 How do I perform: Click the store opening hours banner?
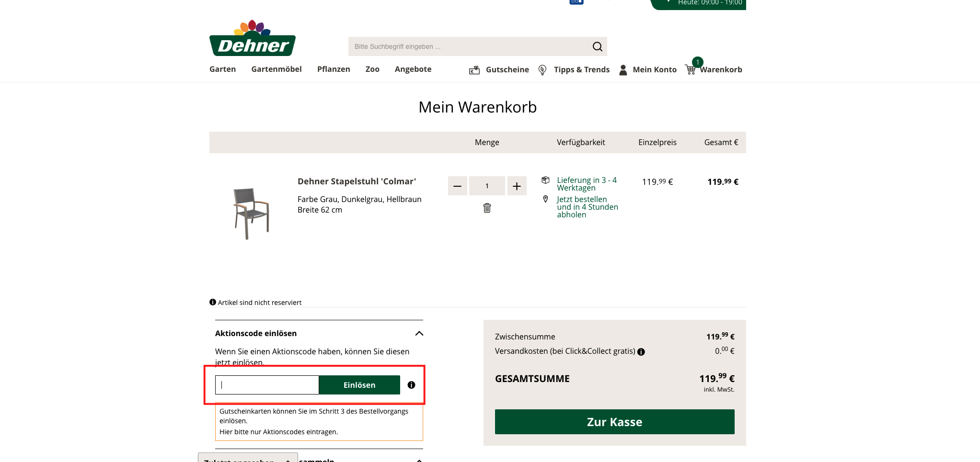698,4
